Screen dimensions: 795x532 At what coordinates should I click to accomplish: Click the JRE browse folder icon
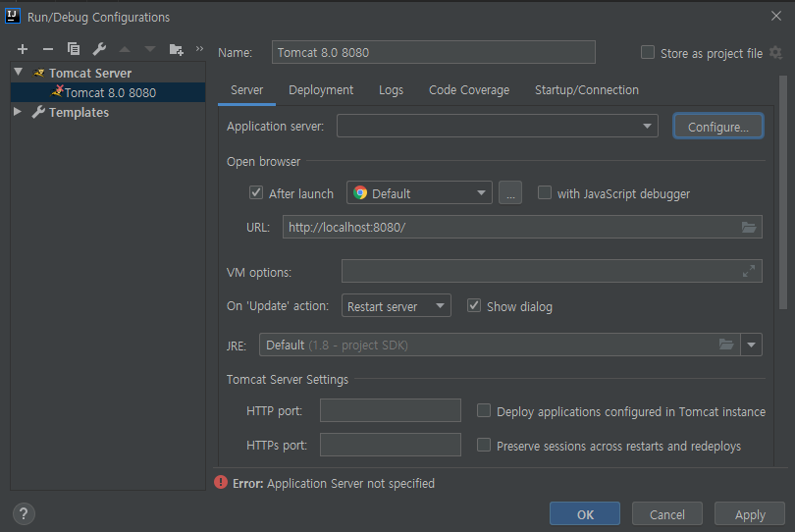[726, 345]
